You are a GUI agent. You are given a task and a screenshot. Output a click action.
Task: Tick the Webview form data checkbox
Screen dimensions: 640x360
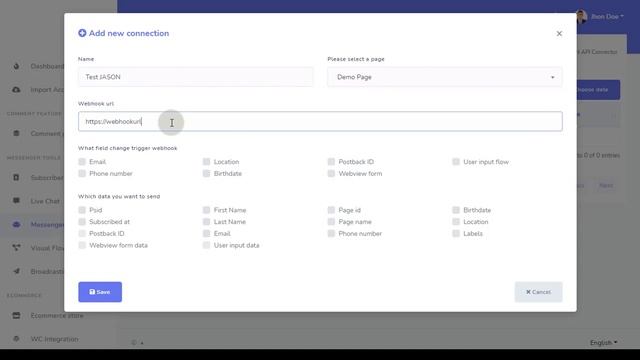click(x=82, y=245)
